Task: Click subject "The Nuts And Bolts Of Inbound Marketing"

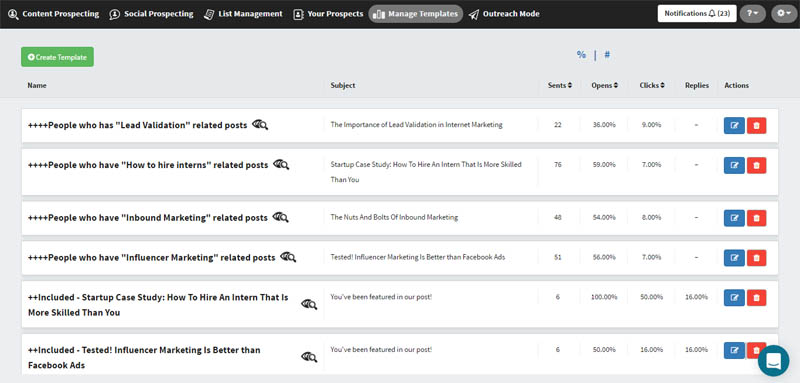Action: pos(394,217)
